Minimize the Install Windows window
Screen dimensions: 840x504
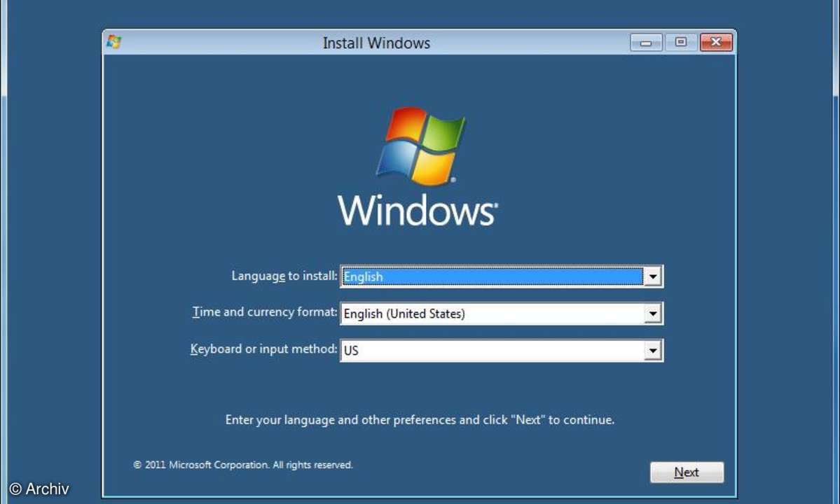click(646, 42)
